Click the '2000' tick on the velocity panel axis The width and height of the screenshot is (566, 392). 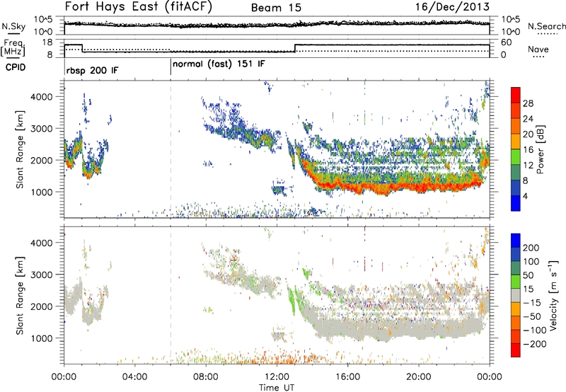tap(42, 306)
